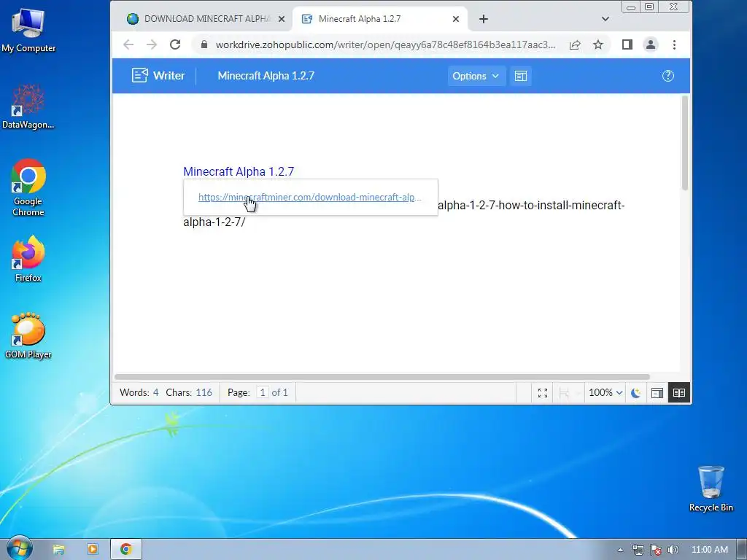Open the Recycle Bin
Screen dimensions: 747x560
(x=711, y=489)
